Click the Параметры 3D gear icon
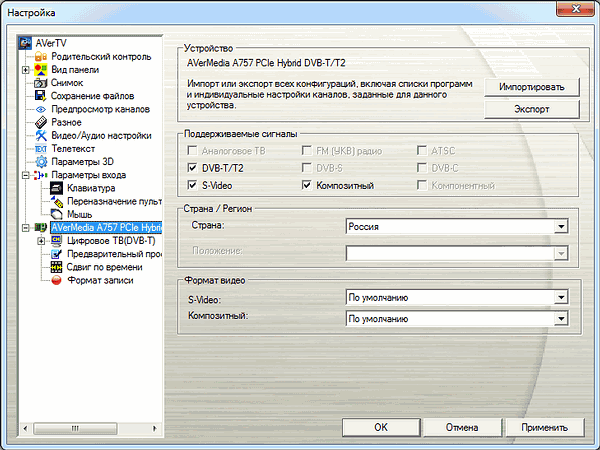 click(x=41, y=162)
